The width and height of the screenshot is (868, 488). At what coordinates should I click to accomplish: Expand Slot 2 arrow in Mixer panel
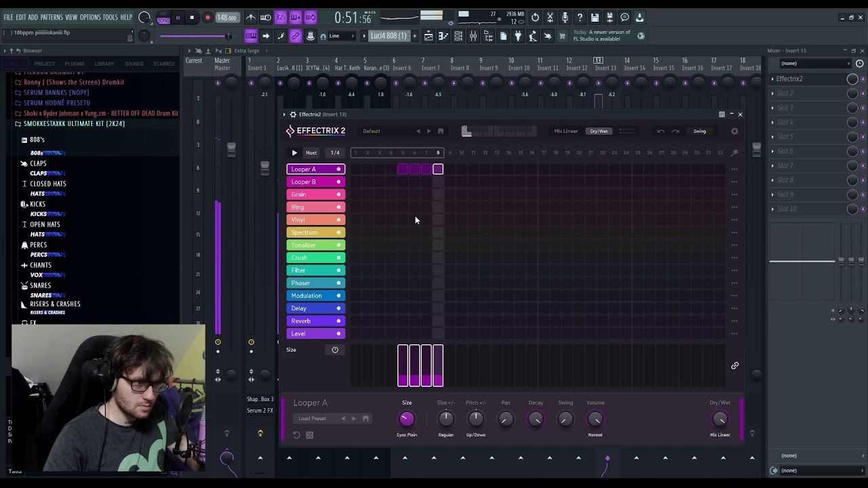[772, 94]
